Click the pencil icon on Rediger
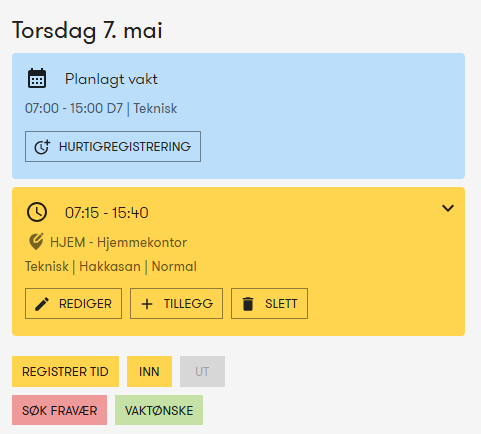Image resolution: width=481 pixels, height=434 pixels. pos(42,304)
